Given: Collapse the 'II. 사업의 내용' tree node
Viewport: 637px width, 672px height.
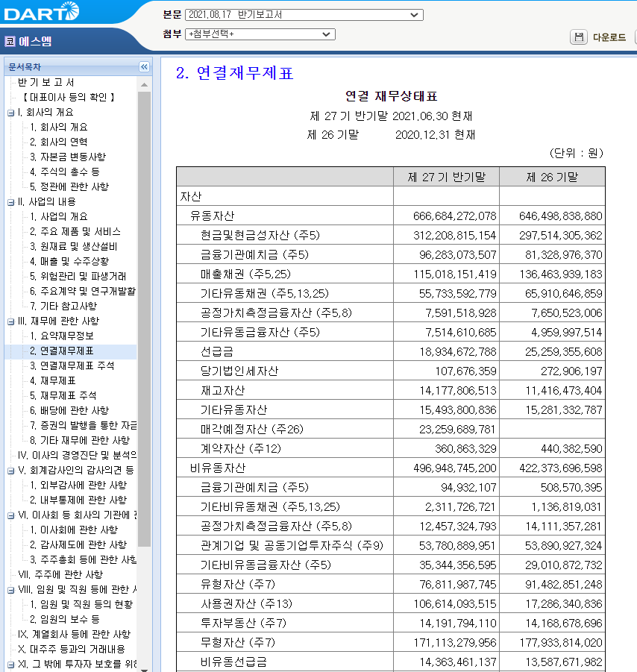Looking at the screenshot, I should click(x=10, y=203).
